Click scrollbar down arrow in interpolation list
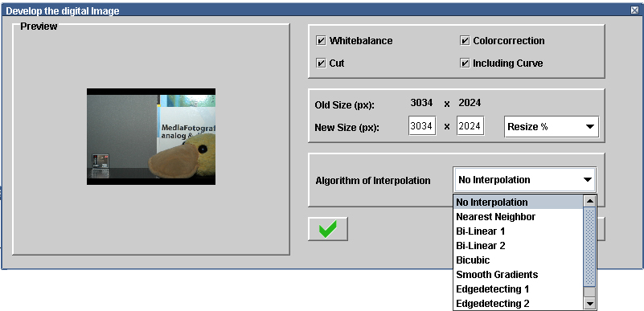Screen dimensions: 644x311 590,304
